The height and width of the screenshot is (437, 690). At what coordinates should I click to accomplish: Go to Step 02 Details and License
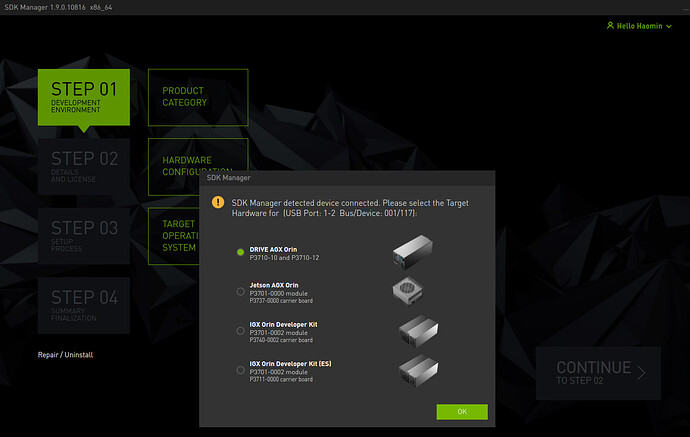click(84, 166)
